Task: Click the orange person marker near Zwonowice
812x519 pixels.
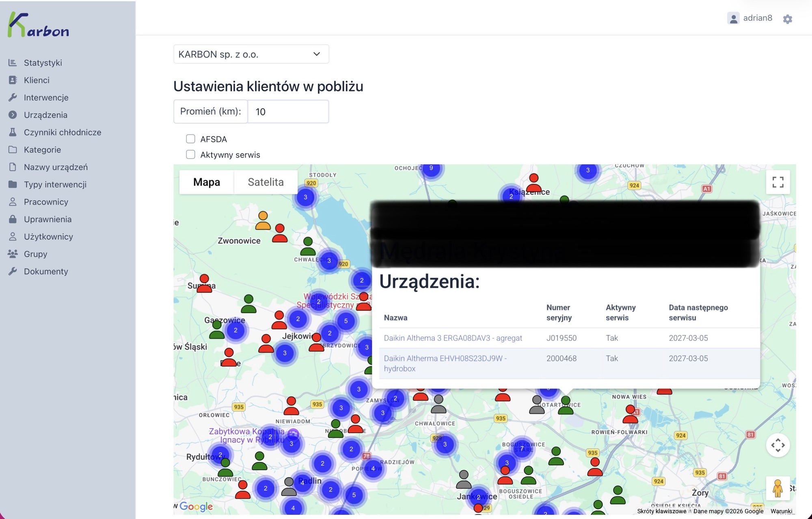Action: (263, 221)
